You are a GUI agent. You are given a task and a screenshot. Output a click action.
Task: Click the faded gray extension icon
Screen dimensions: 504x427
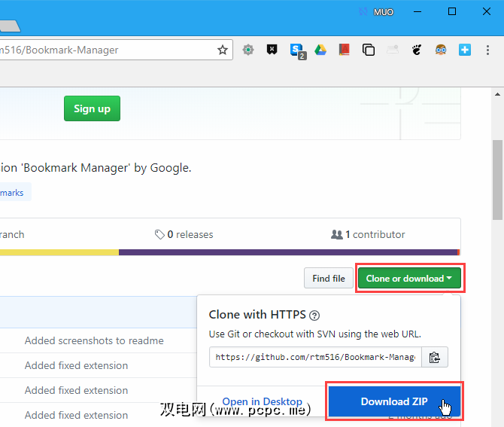point(393,50)
